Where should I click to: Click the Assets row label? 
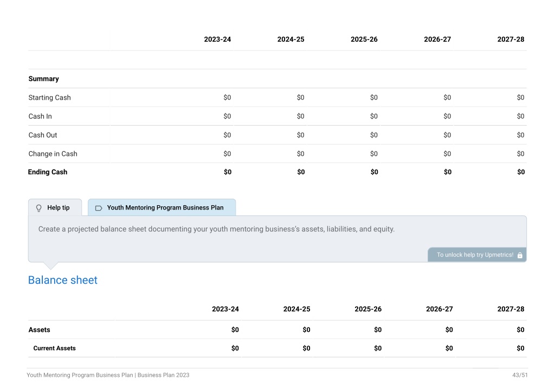coord(39,330)
